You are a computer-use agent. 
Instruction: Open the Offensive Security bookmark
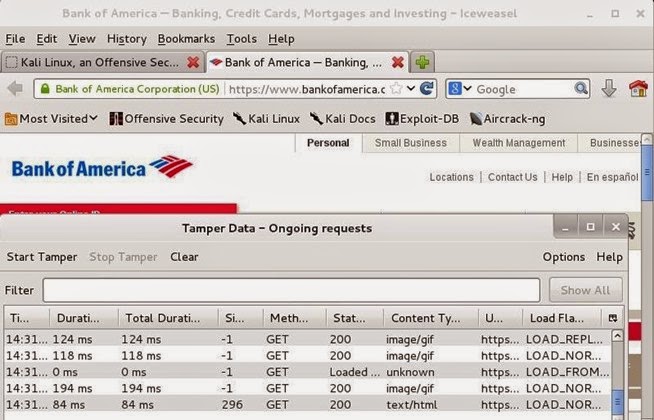click(x=166, y=119)
